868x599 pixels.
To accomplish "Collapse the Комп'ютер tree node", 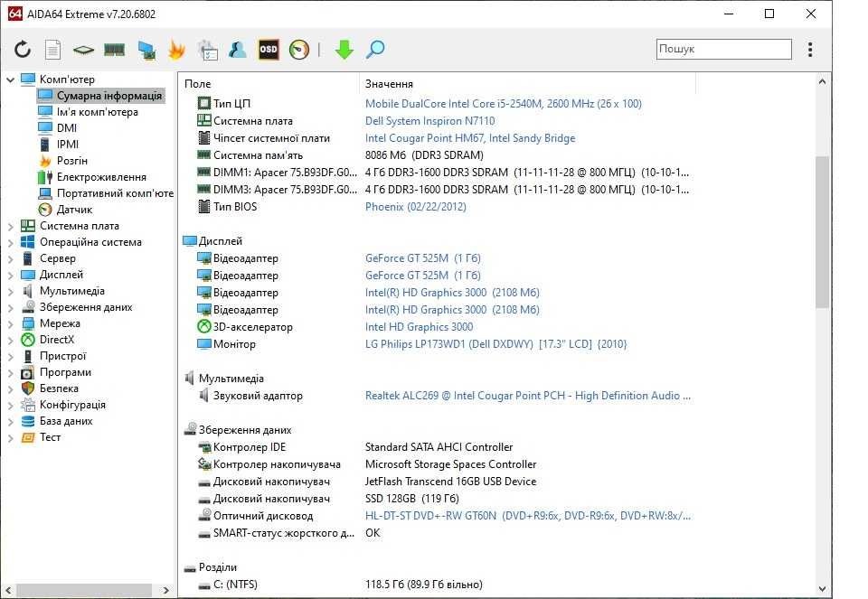I will point(10,80).
